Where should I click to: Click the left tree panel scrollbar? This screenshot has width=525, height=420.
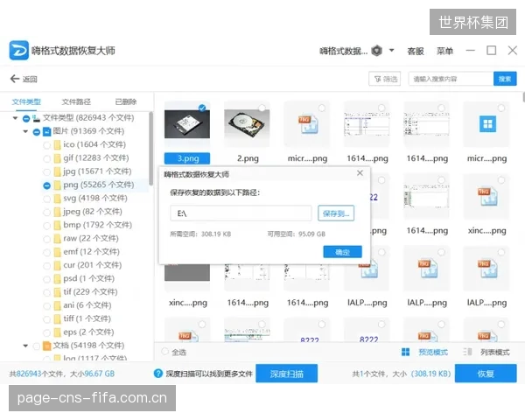coord(151,149)
